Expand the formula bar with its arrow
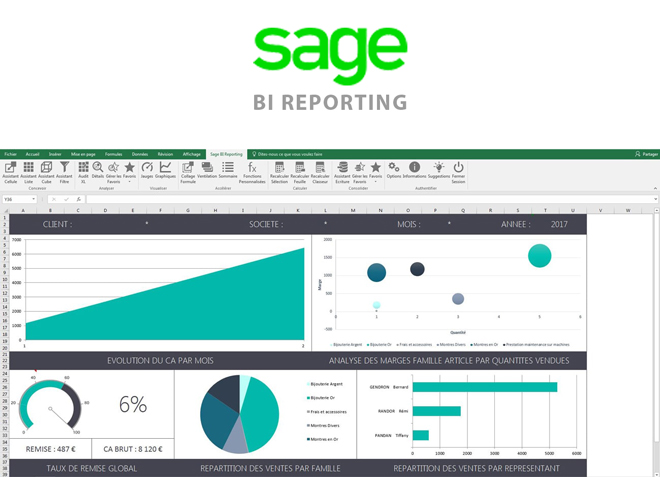This screenshot has width=660, height=477. (x=655, y=199)
